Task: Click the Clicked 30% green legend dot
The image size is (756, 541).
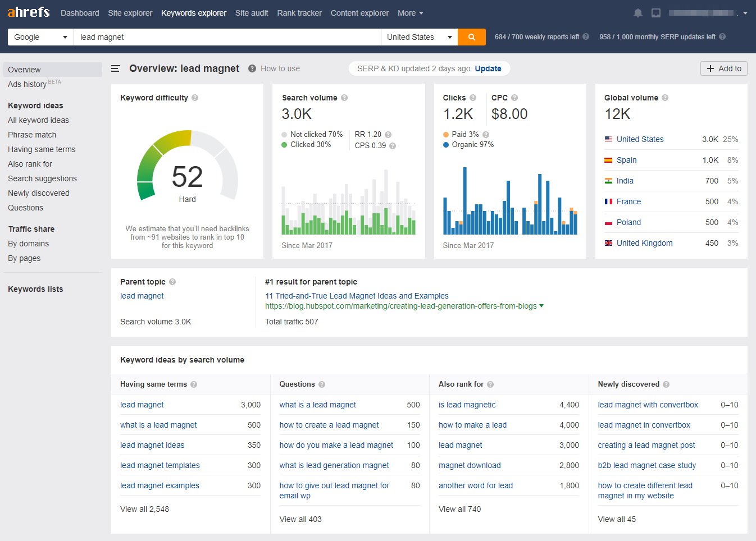Action: pos(284,145)
